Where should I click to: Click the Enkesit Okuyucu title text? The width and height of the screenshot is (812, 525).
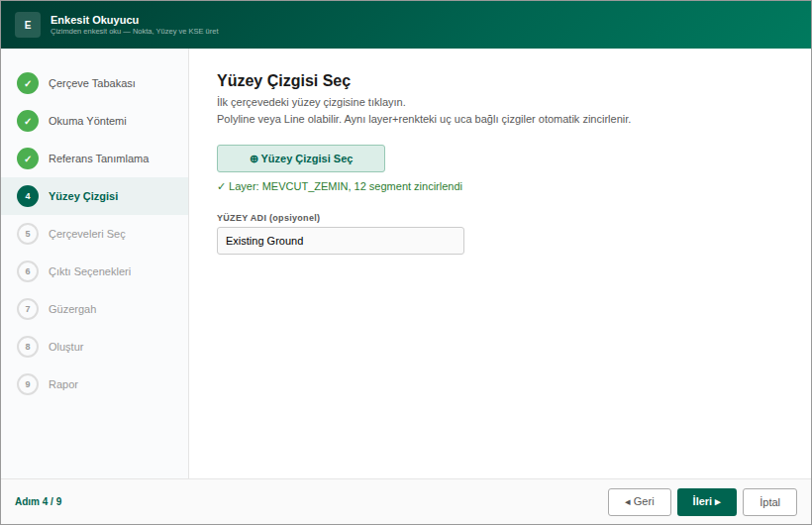(x=95, y=20)
